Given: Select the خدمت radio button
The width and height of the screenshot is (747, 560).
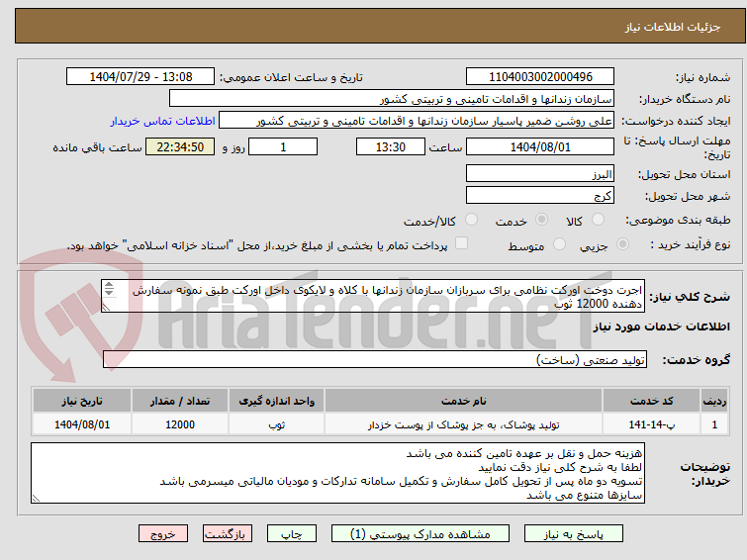Looking at the screenshot, I should pyautogui.click(x=541, y=220).
